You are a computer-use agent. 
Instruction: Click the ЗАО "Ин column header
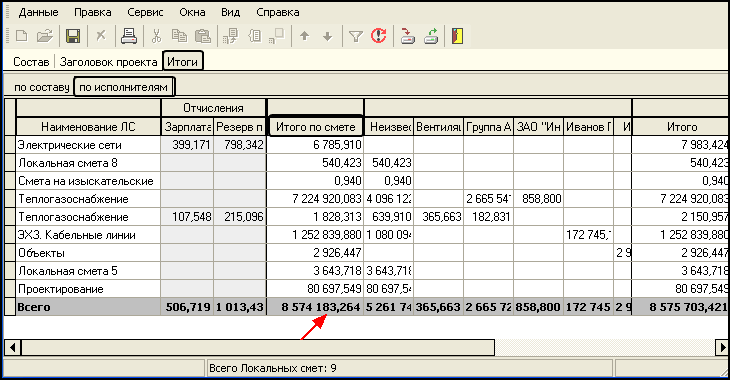(x=538, y=127)
